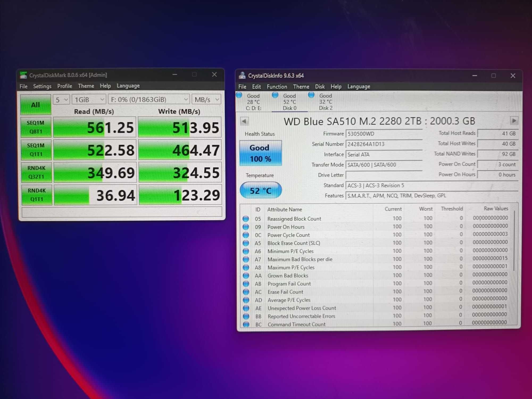Screen dimensions: 532x399
Task: Click the CrystalDiskMark title bar icon
Action: (x=23, y=75)
